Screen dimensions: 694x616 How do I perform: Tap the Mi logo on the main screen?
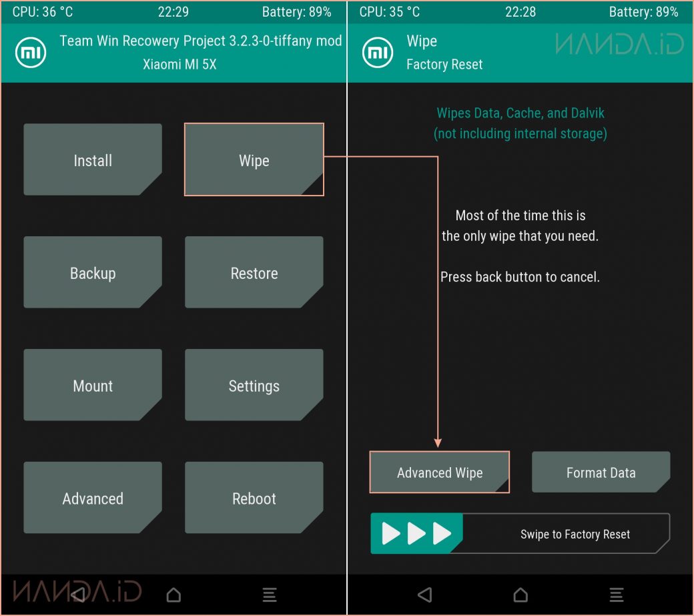point(31,53)
